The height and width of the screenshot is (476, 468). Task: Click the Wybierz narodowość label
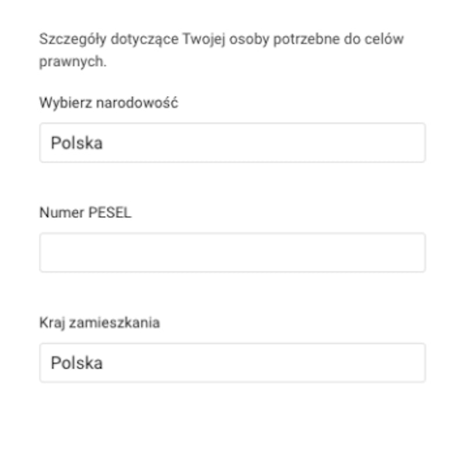point(108,103)
